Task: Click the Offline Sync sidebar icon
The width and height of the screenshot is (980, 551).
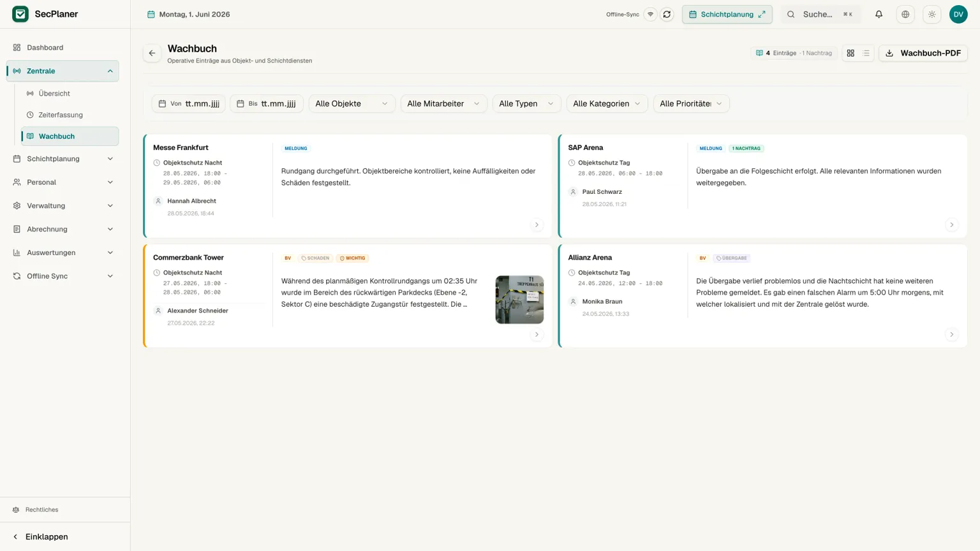Action: [17, 276]
